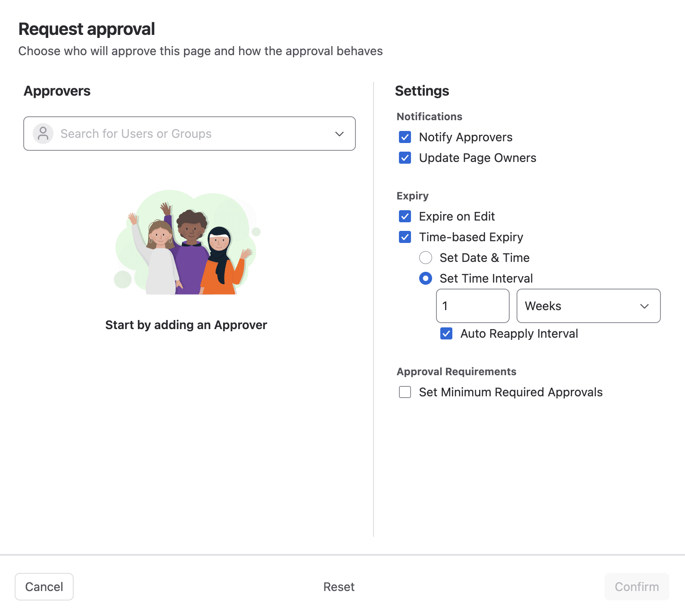Click the user avatar icon in approvers search
Viewport: 685px width, 616px height.
[x=43, y=134]
